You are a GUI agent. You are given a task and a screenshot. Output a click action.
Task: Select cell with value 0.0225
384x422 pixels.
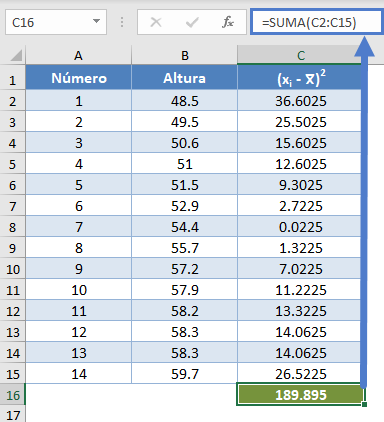(x=299, y=227)
